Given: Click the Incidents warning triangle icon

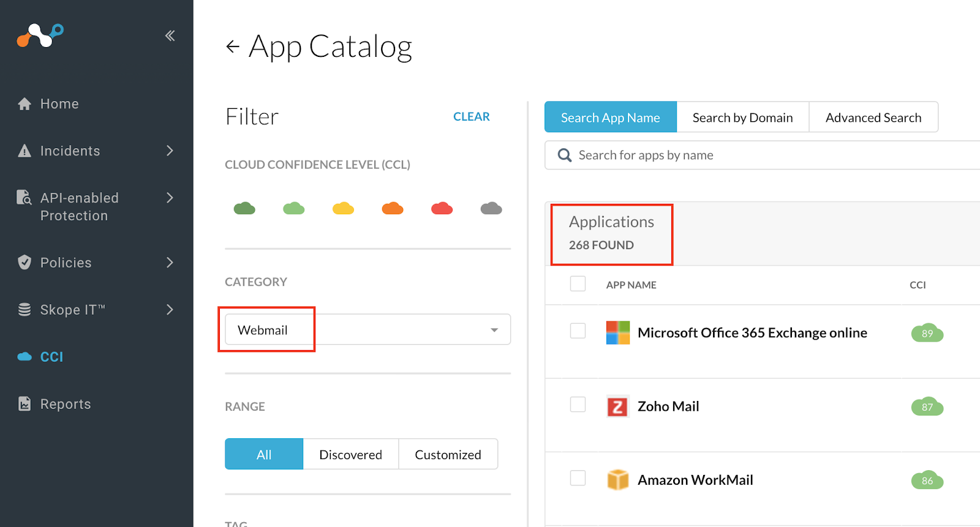Looking at the screenshot, I should pyautogui.click(x=24, y=151).
